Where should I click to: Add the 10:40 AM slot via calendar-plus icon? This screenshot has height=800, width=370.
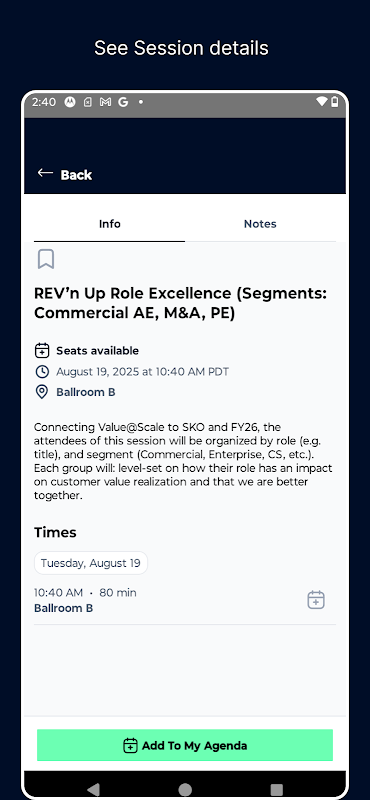coord(316,600)
